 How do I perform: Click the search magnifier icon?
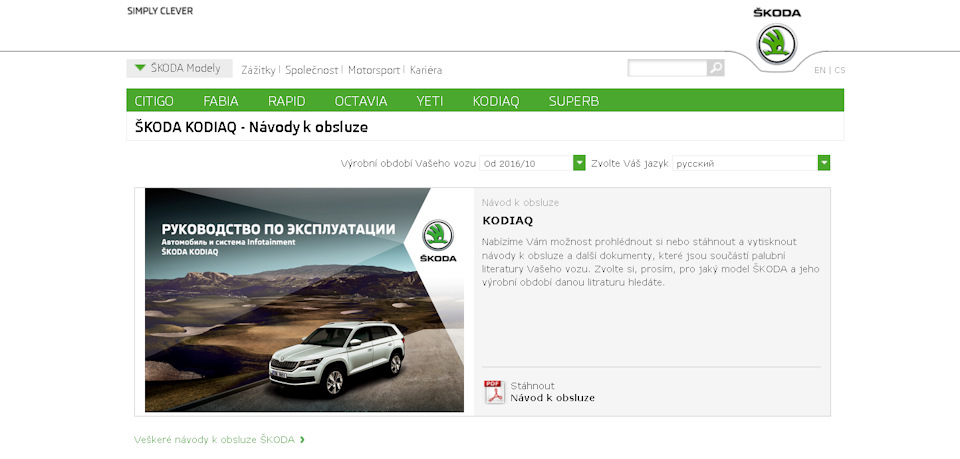pos(716,68)
